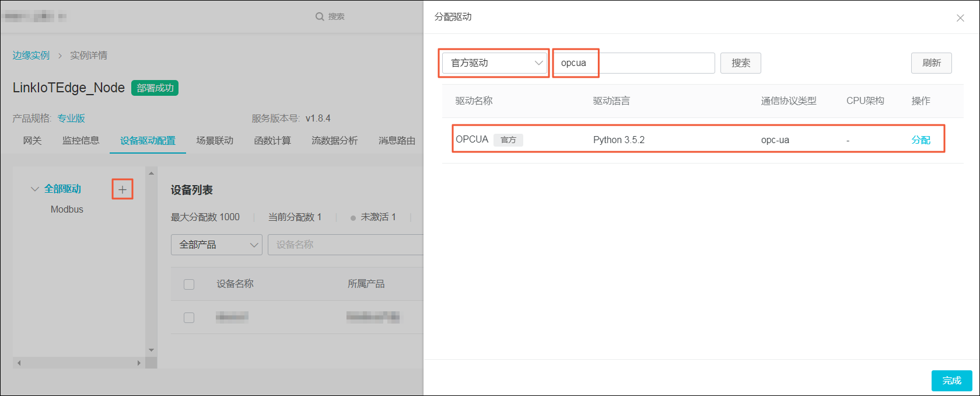980x396 pixels.
Task: Click the 实例详情 breadcrumb text
Action: (89, 55)
